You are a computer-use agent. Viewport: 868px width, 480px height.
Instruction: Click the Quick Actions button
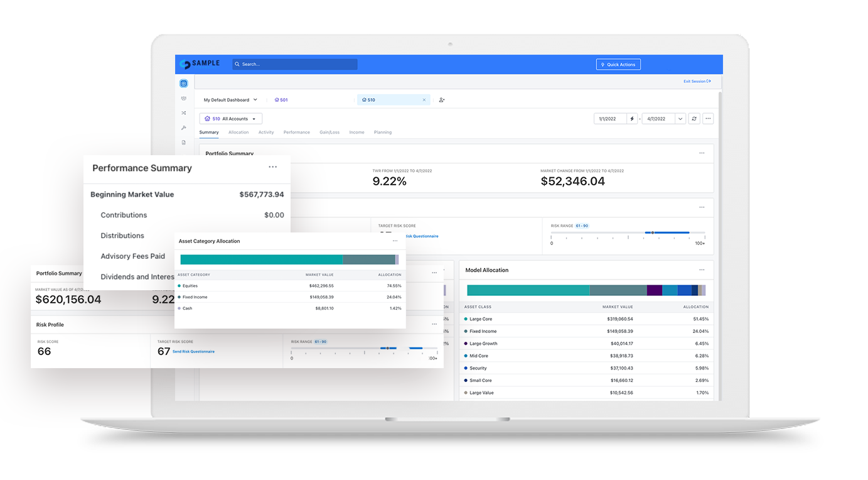coord(618,64)
